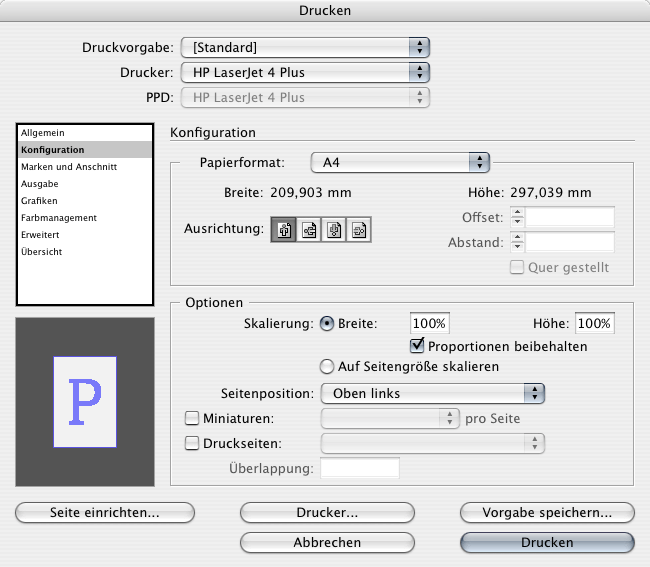This screenshot has width=650, height=567.
Task: Select the portrait orientation icon
Action: click(284, 229)
